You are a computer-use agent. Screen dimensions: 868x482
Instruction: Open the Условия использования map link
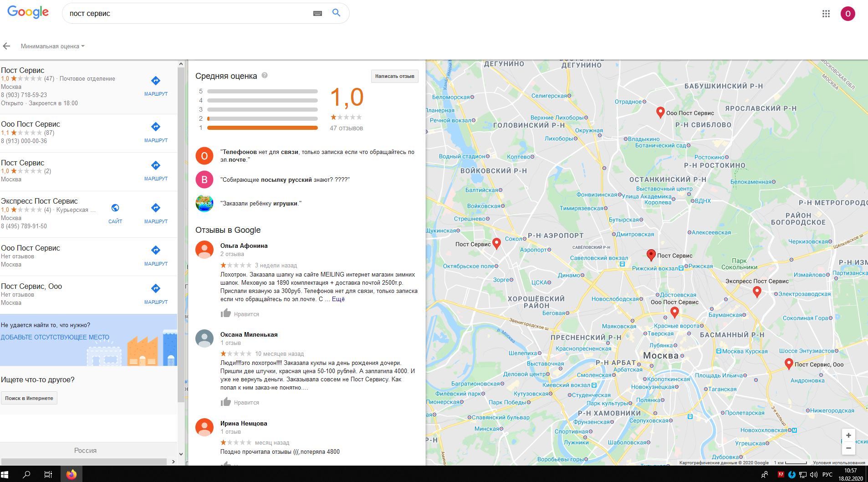(839, 462)
